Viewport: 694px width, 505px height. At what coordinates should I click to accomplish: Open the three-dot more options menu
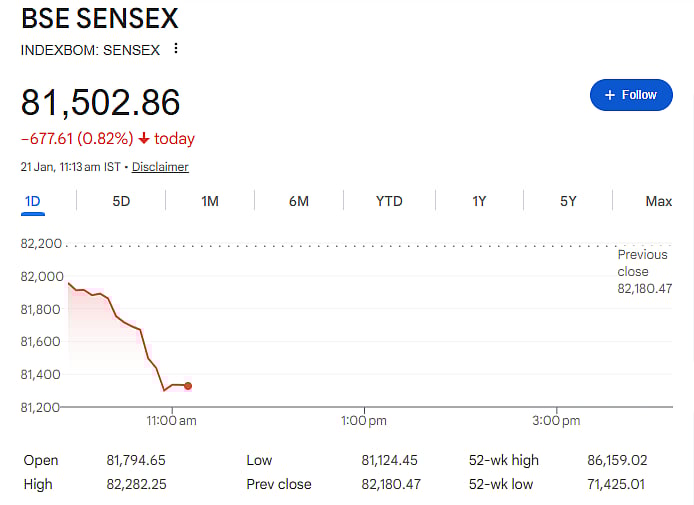pyautogui.click(x=176, y=48)
